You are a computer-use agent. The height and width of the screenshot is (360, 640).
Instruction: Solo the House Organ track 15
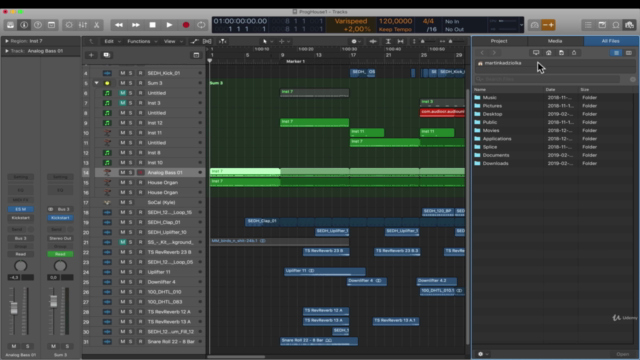coord(131,182)
